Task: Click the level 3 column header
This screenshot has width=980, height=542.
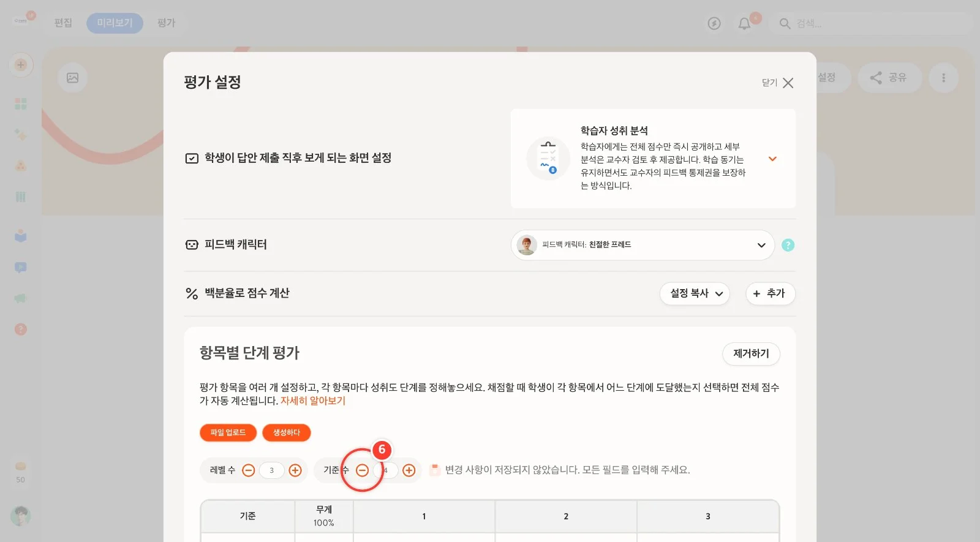Action: point(707,516)
